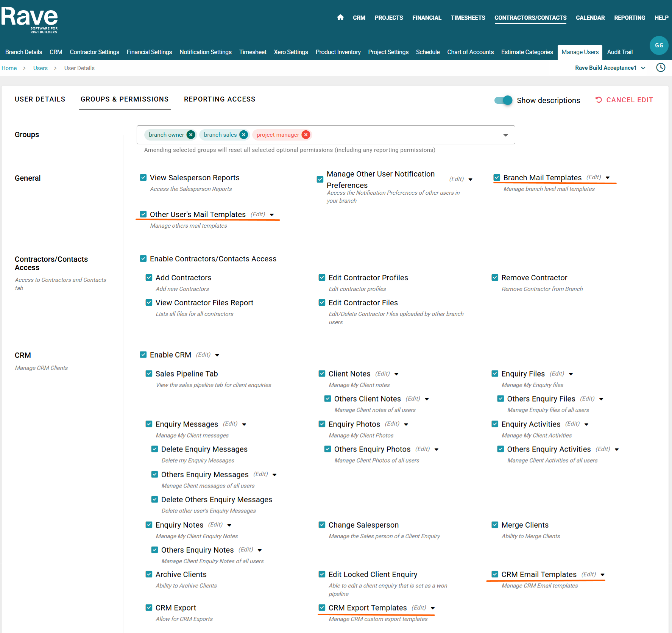
Task: Uncheck Sales Pipeline Tab permission
Action: (x=149, y=374)
